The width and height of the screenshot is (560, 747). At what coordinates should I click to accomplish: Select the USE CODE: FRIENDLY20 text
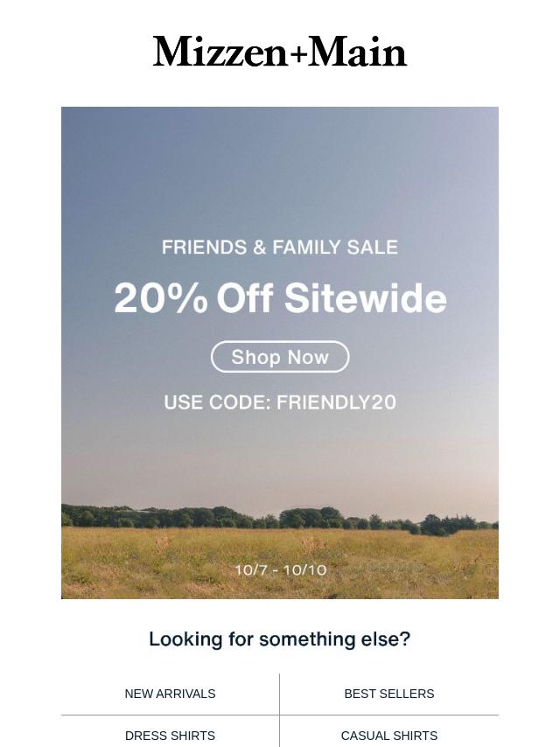pos(280,402)
